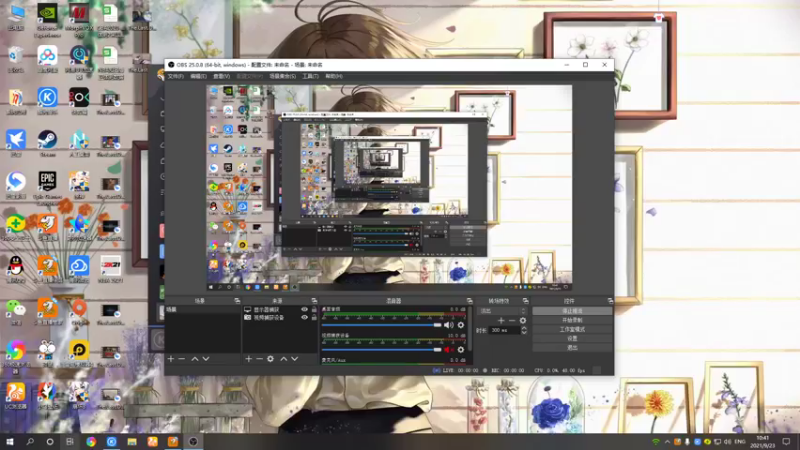Adjust the first audio track volume slider

tap(382, 325)
